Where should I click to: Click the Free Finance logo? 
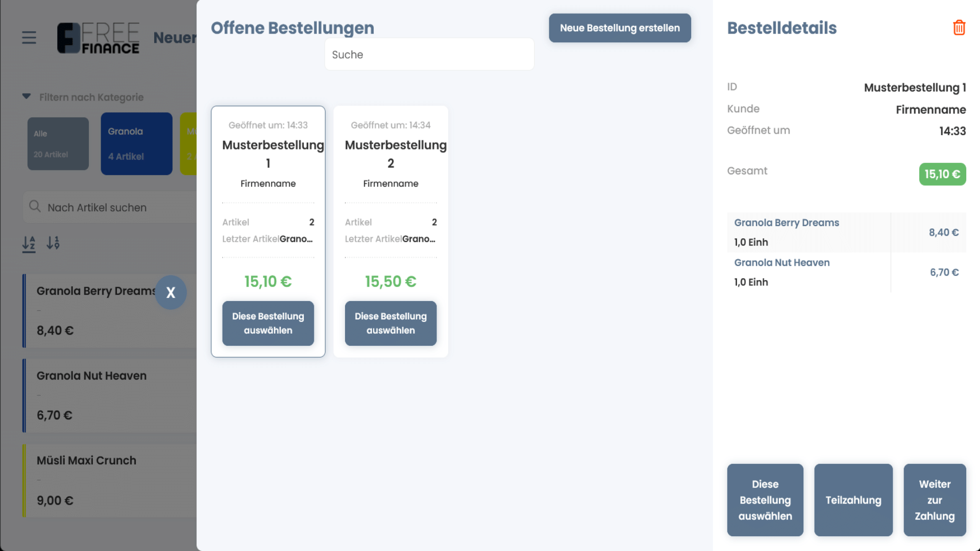tap(98, 38)
